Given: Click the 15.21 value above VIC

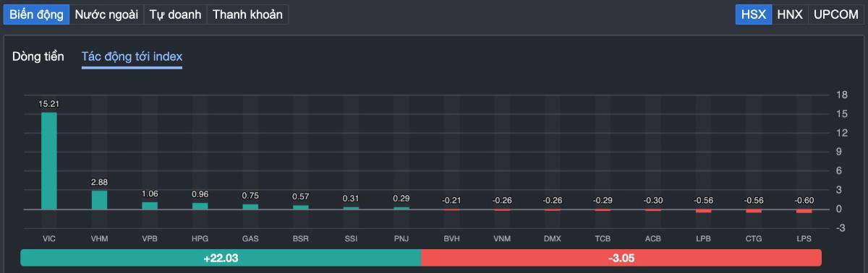Looking at the screenshot, I should click(x=49, y=104).
